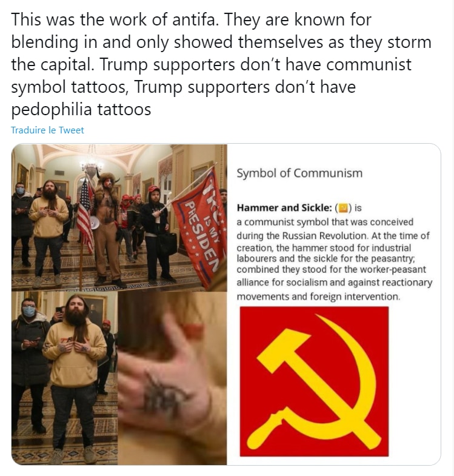Image resolution: width=454 pixels, height=476 pixels.
Task: Click the small hammer and sickle emoji
Action: [343, 208]
